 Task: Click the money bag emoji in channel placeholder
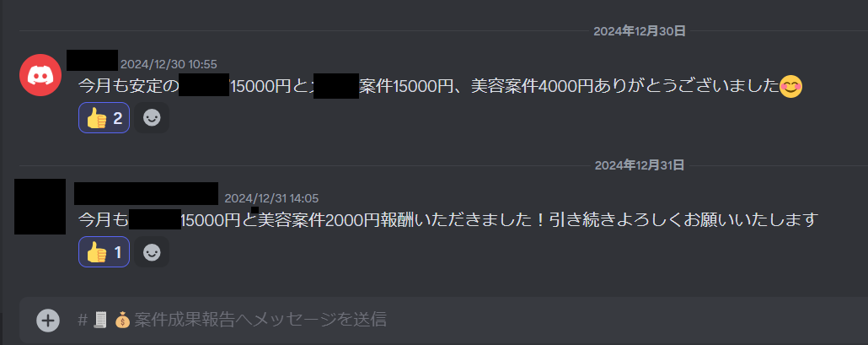tap(122, 320)
